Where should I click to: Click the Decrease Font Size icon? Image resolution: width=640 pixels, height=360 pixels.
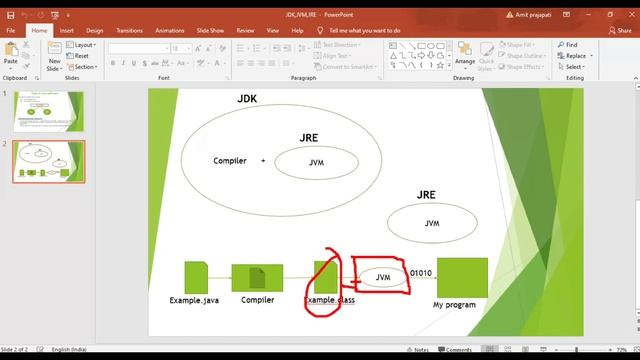pos(209,49)
